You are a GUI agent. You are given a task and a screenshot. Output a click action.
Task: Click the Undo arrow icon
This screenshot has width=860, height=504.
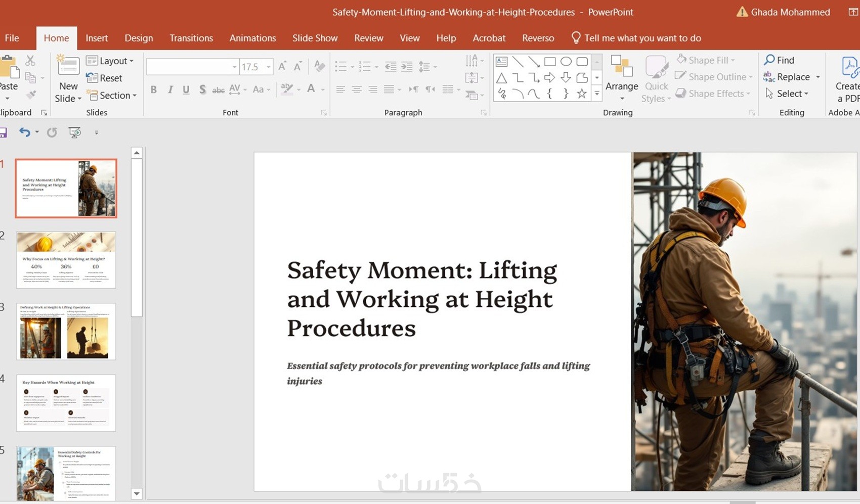coord(24,132)
